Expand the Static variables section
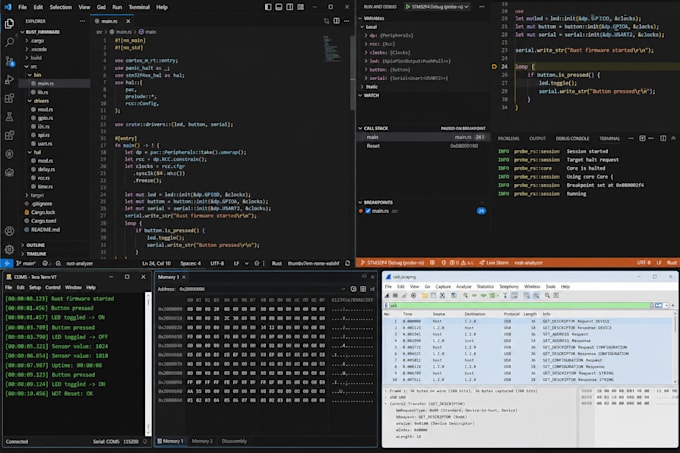Viewport: 680px width, 453px height. 362,87
